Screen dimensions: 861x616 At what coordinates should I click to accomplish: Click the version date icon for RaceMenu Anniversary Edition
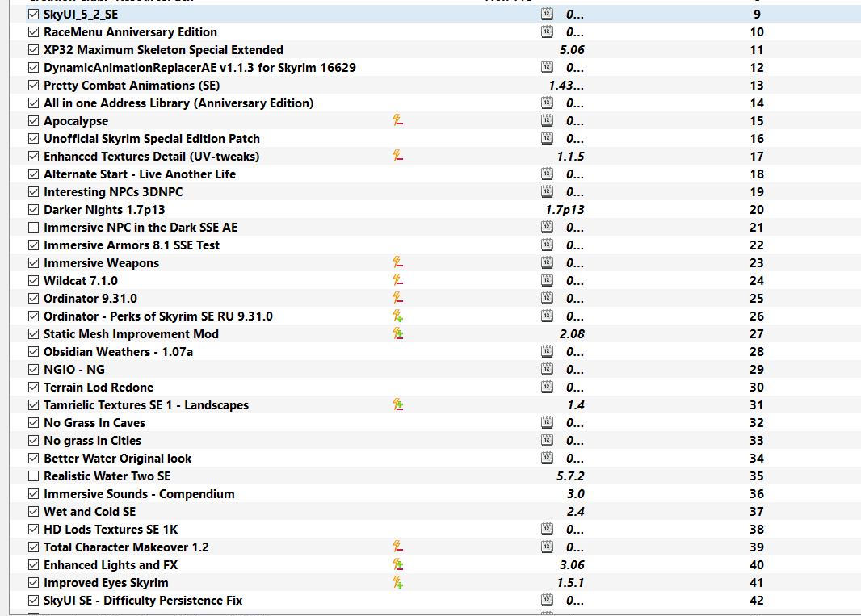(x=547, y=31)
